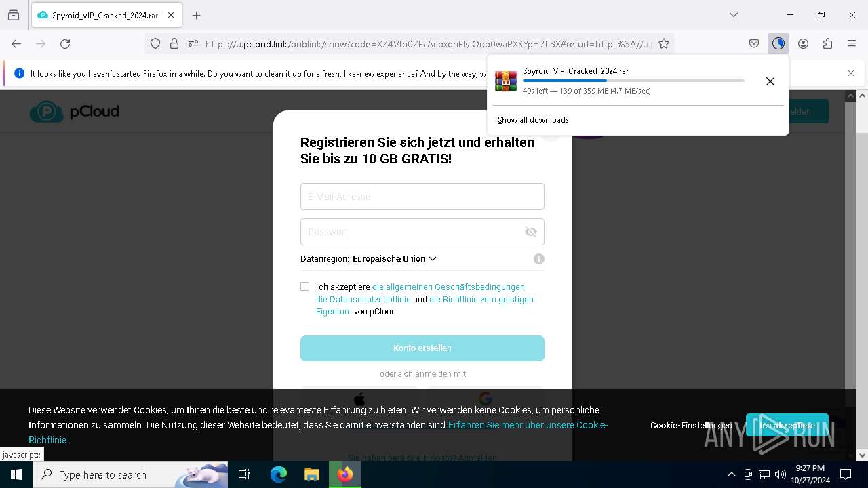
Task: Click the address bar URL
Action: [x=427, y=43]
